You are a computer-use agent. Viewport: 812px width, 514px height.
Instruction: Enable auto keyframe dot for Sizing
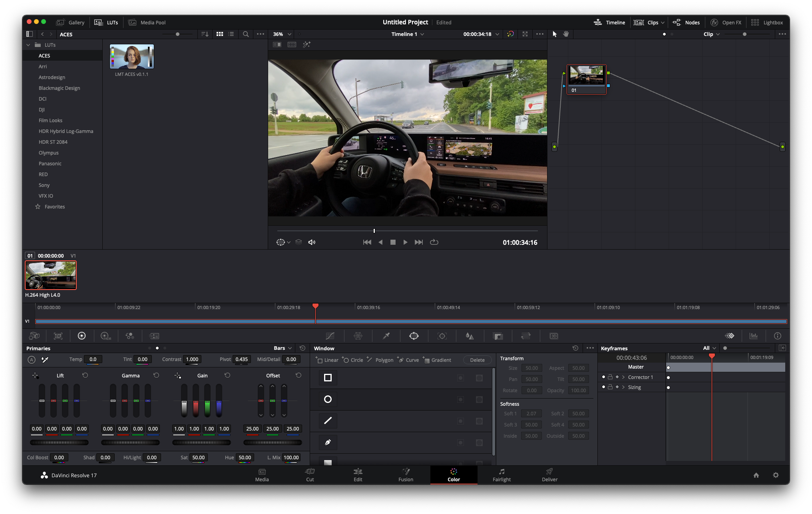tap(603, 387)
